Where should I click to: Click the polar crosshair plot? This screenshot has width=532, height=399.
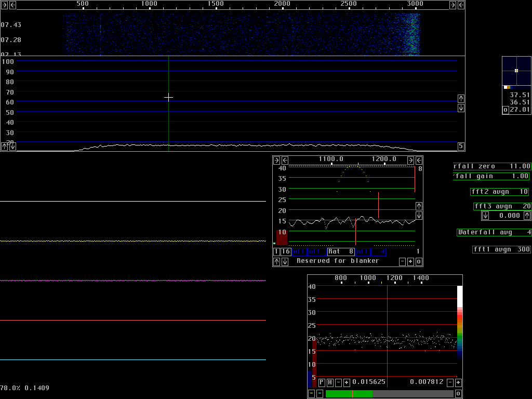(516, 71)
